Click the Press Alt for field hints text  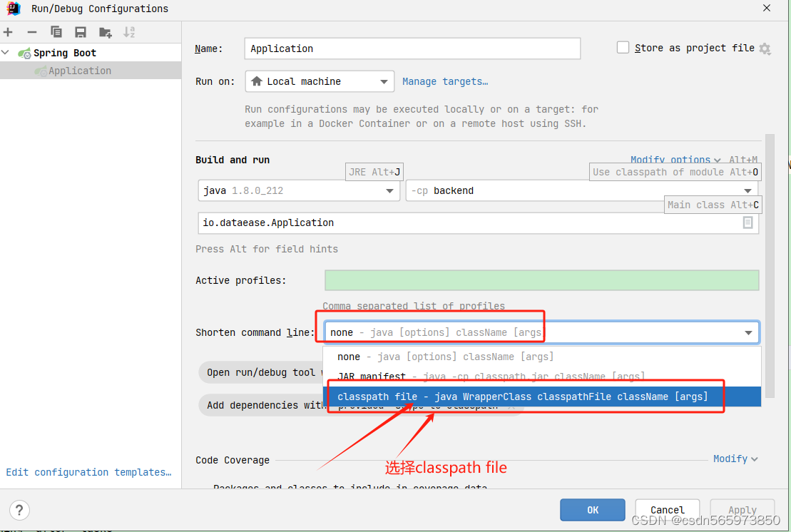click(267, 249)
